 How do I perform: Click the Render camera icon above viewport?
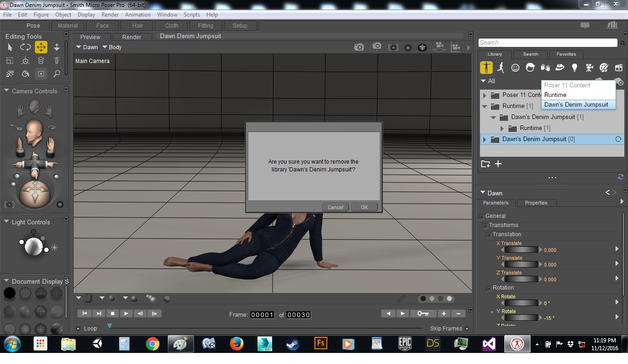(x=359, y=47)
